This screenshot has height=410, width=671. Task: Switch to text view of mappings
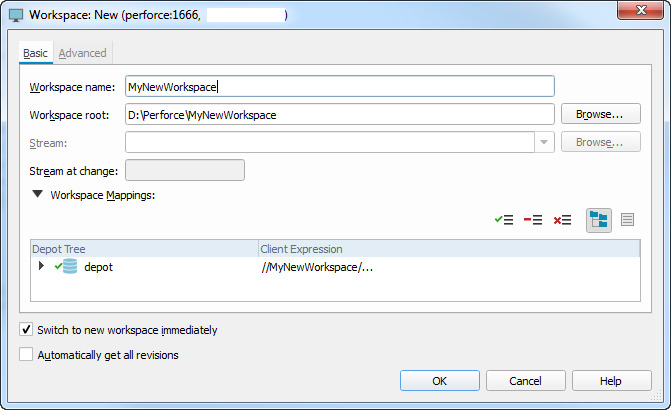pyautogui.click(x=627, y=219)
